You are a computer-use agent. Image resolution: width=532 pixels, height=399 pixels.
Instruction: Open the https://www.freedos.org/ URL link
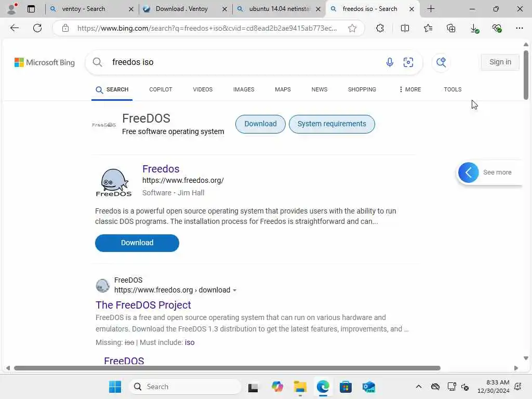pyautogui.click(x=183, y=180)
